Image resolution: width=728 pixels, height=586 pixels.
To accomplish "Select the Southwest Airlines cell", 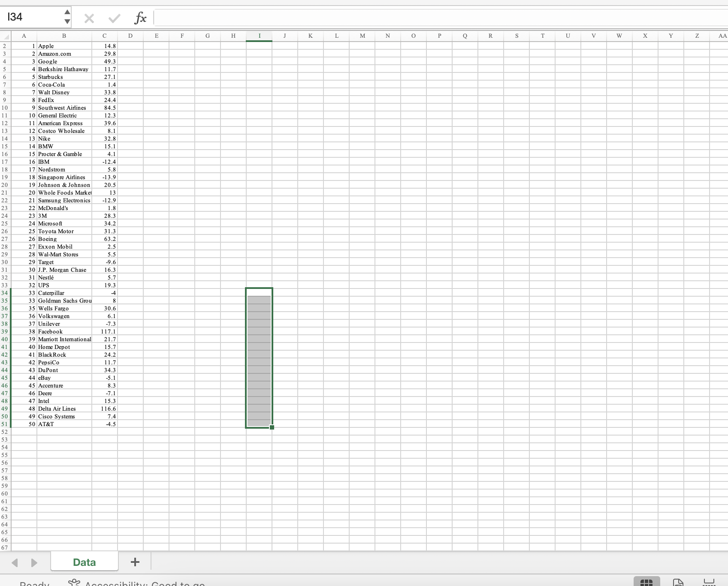I will 64,108.
